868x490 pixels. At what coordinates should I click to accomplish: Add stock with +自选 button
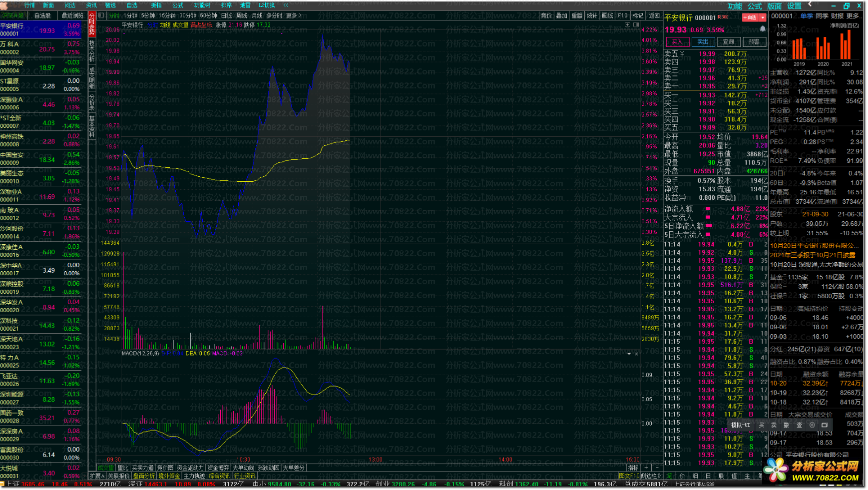(x=750, y=17)
